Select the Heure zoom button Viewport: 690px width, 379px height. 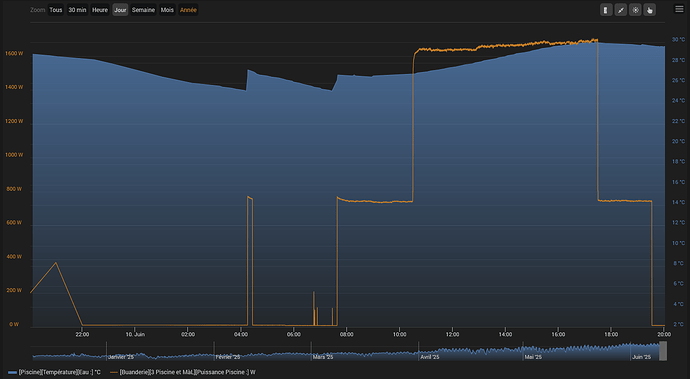coord(100,10)
